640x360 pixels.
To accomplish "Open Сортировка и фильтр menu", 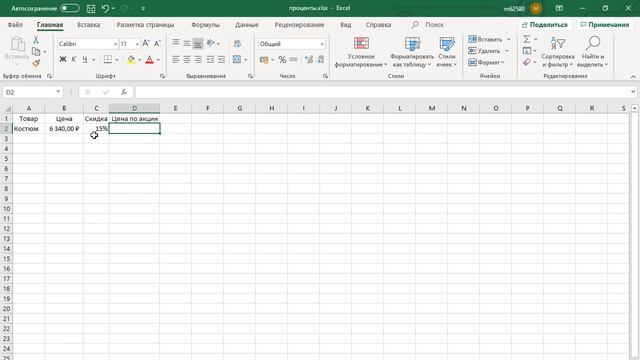I will [558, 52].
